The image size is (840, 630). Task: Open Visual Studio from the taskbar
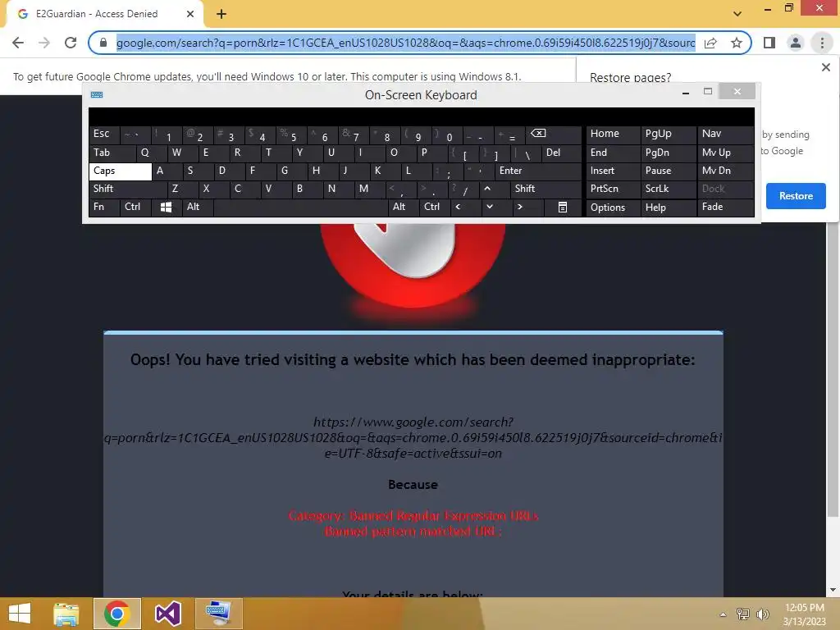click(x=167, y=614)
